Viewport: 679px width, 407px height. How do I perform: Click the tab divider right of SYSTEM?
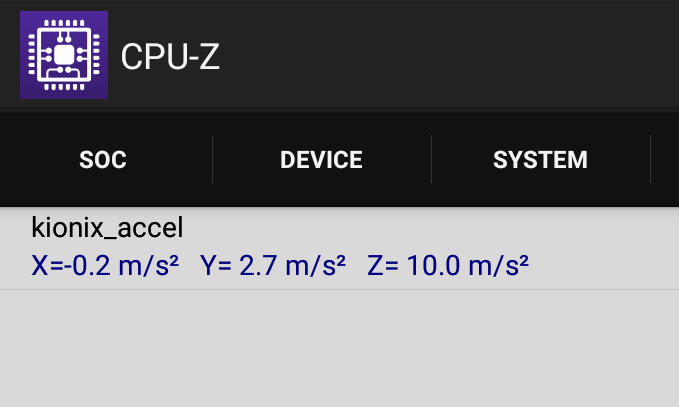pyautogui.click(x=650, y=159)
